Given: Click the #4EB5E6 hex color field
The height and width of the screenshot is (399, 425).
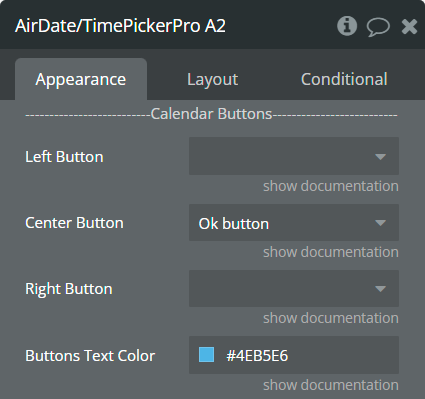Looking at the screenshot, I should (x=294, y=355).
